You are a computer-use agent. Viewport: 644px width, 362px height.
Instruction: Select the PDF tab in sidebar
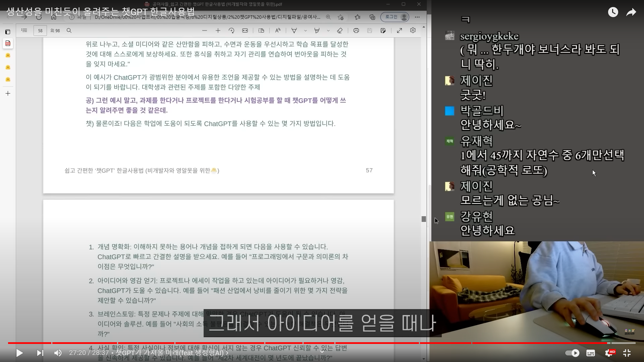[8, 44]
